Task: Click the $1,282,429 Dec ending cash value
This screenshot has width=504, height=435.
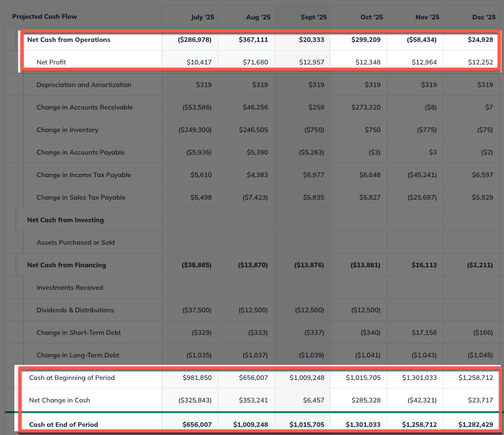Action: [476, 424]
